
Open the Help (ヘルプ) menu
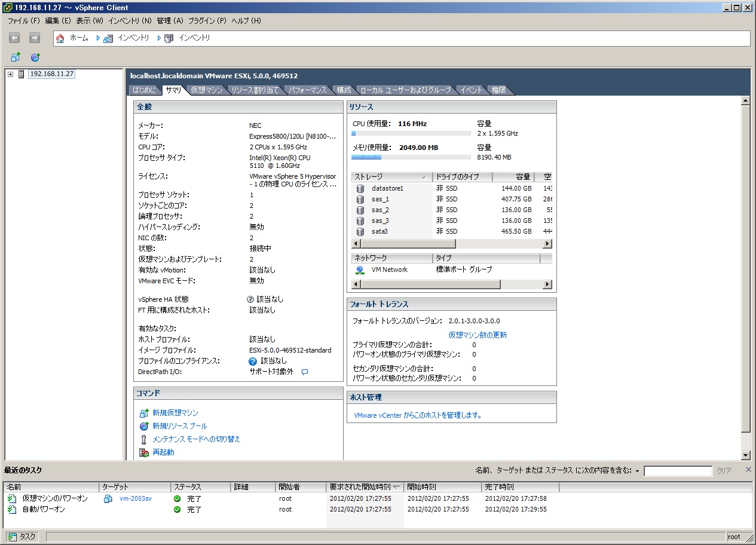246,20
